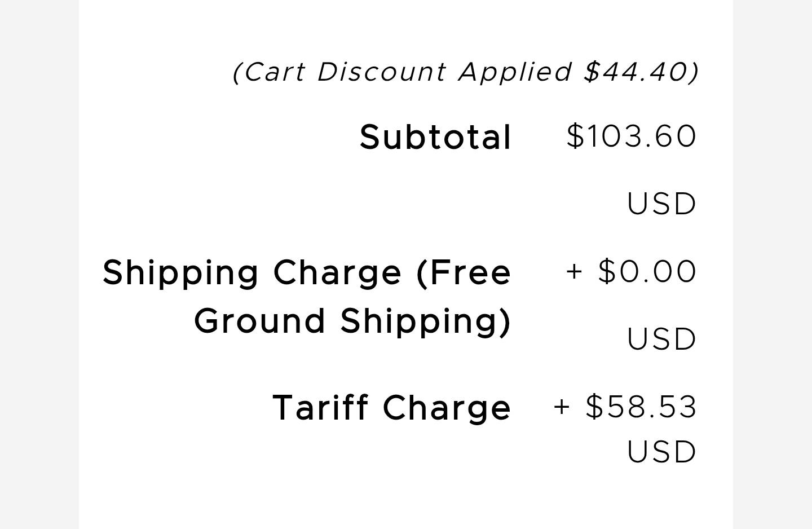Click the Subtotal label
Image resolution: width=812 pixels, height=529 pixels.
pos(435,138)
